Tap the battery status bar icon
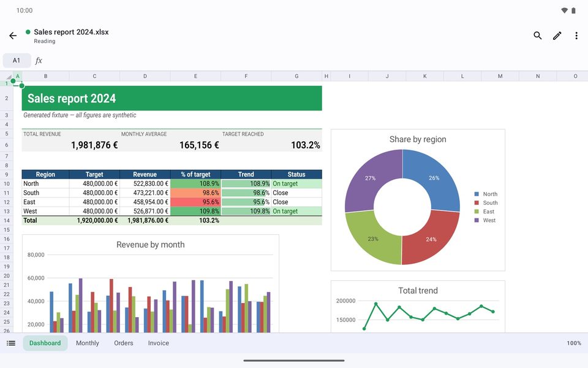Image resolution: width=588 pixels, height=368 pixels. (573, 10)
